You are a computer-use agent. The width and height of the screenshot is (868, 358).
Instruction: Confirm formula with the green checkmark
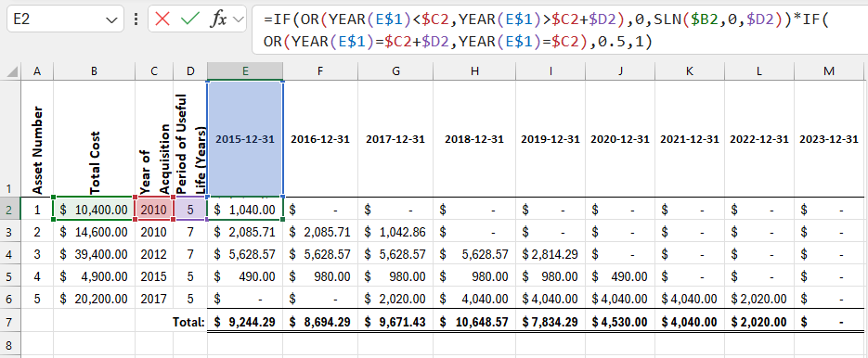pos(190,19)
